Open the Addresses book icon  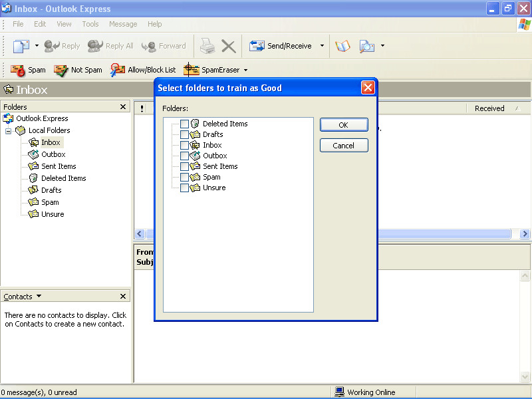pyautogui.click(x=342, y=46)
